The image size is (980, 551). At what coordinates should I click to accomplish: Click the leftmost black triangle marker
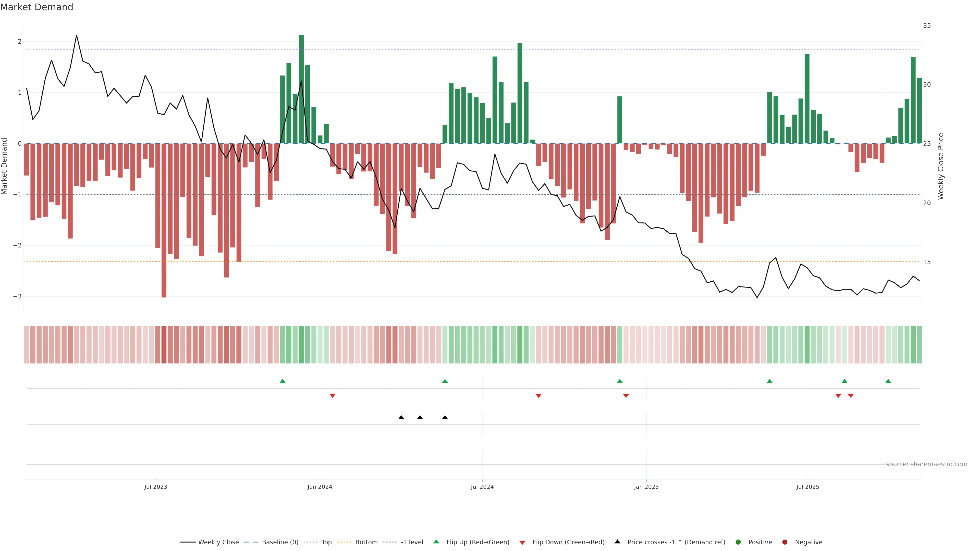coord(401,418)
